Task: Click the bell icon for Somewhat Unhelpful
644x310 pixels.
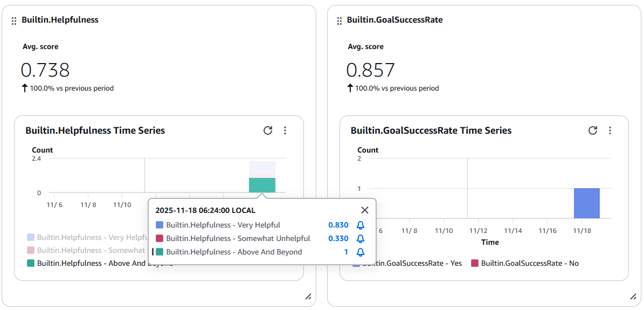Action: pos(361,239)
